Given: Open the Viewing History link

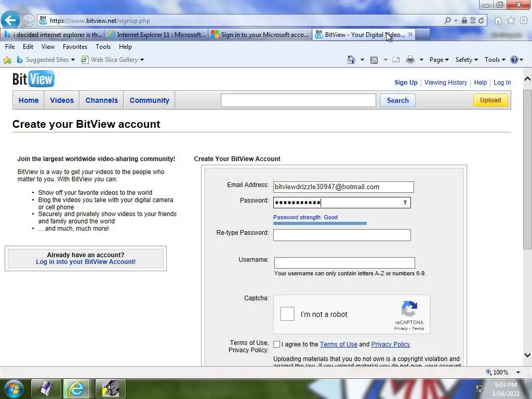Looking at the screenshot, I should (445, 83).
